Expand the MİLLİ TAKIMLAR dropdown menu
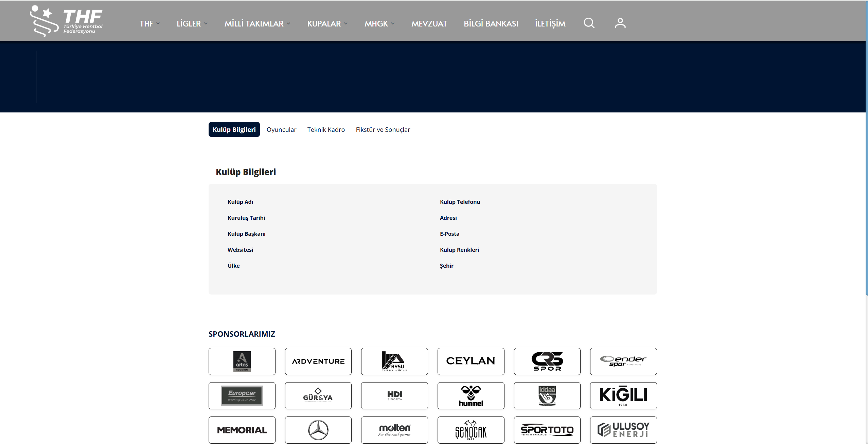Viewport: 868px width, 444px height. [257, 23]
